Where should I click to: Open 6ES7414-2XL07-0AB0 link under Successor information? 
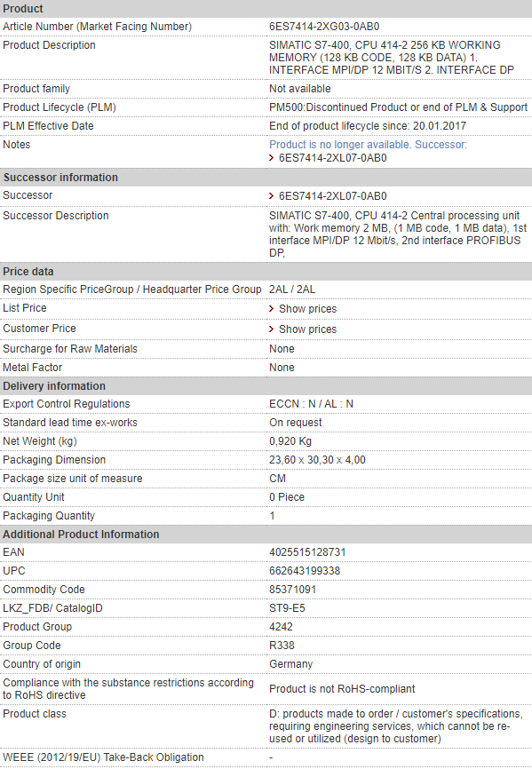[333, 196]
